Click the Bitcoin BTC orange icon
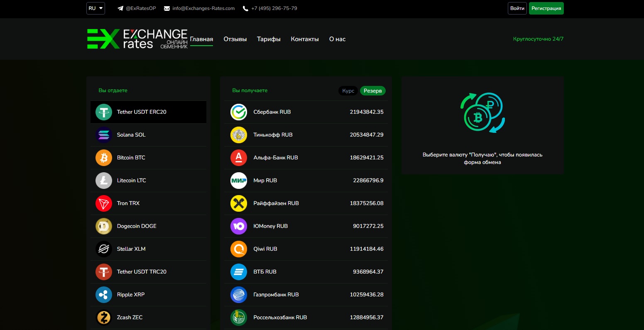644x330 pixels. 104,158
